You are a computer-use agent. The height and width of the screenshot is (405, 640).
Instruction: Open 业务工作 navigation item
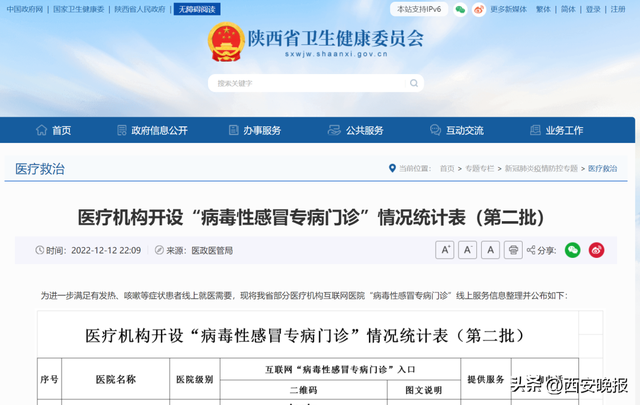coord(556,130)
